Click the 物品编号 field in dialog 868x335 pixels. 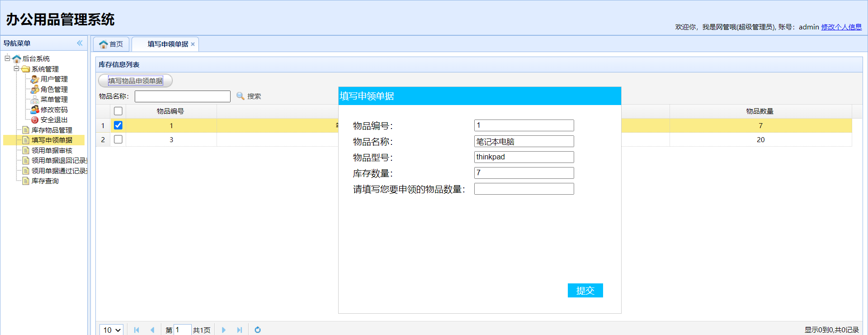pyautogui.click(x=524, y=125)
